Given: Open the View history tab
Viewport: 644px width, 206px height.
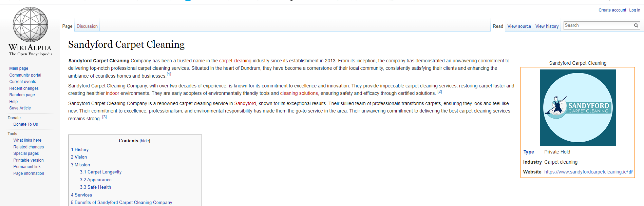Looking at the screenshot, I should 547,26.
